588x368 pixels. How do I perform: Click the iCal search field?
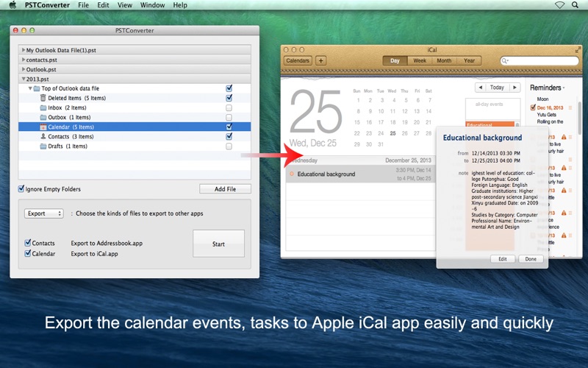click(x=539, y=61)
